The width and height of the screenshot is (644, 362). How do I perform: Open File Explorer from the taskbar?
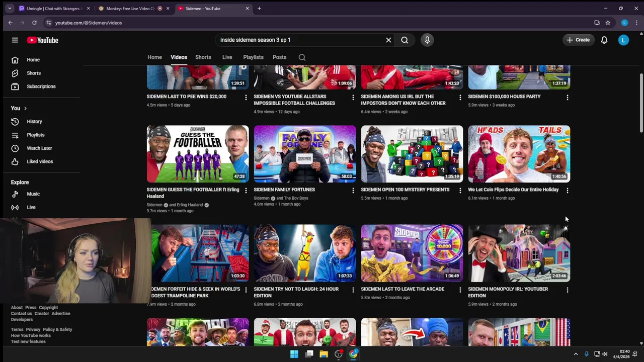[324, 354]
